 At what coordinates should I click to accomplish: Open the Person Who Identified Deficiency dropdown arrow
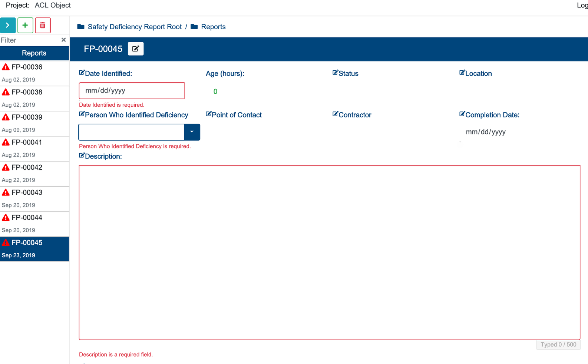[x=192, y=132]
